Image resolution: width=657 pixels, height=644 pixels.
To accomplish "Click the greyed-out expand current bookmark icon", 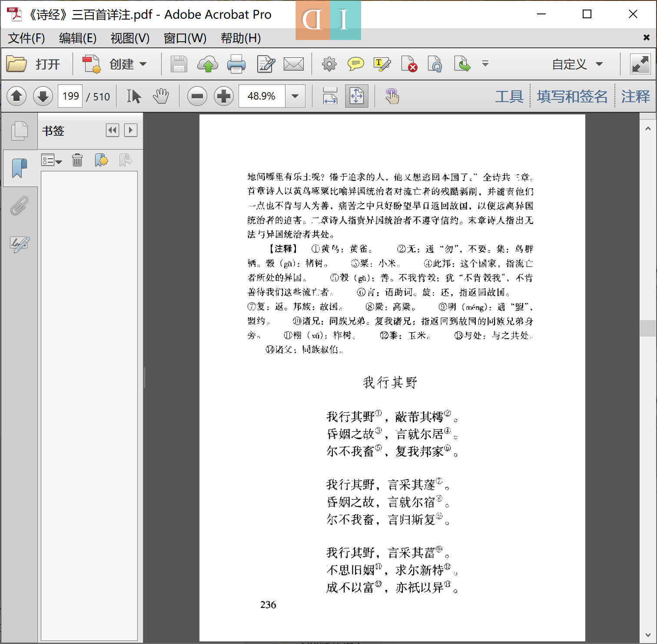I will coord(126,160).
